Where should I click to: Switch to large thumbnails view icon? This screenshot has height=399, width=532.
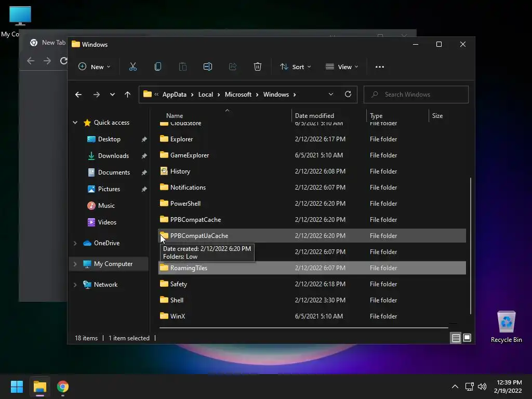click(467, 338)
